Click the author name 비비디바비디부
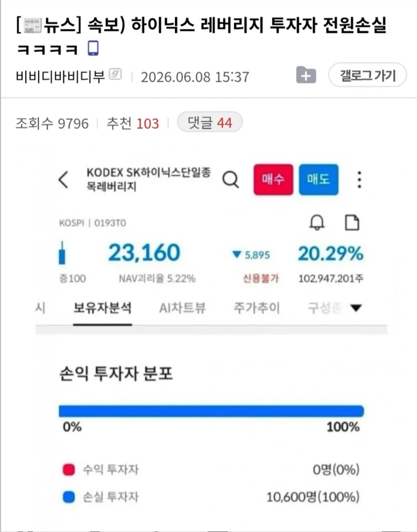Viewport: 417px width, 532px height. [61, 76]
